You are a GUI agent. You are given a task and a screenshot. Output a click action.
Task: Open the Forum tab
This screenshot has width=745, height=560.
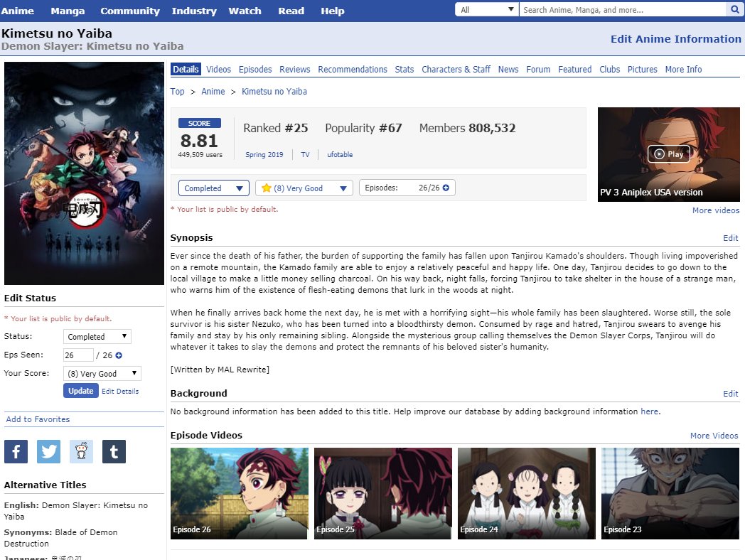coord(538,70)
